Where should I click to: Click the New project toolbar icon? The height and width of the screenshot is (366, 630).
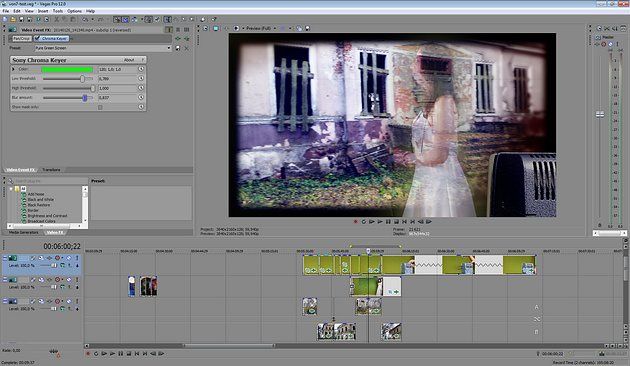tap(5, 19)
